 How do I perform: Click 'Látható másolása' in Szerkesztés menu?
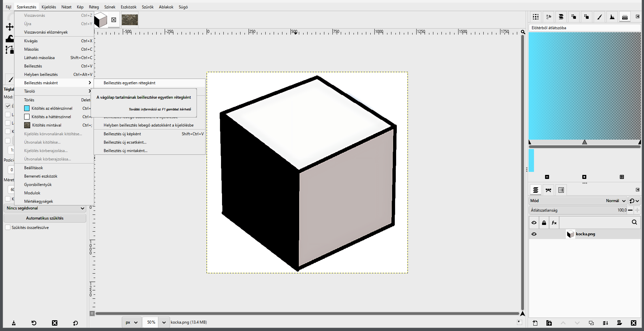tap(54, 58)
